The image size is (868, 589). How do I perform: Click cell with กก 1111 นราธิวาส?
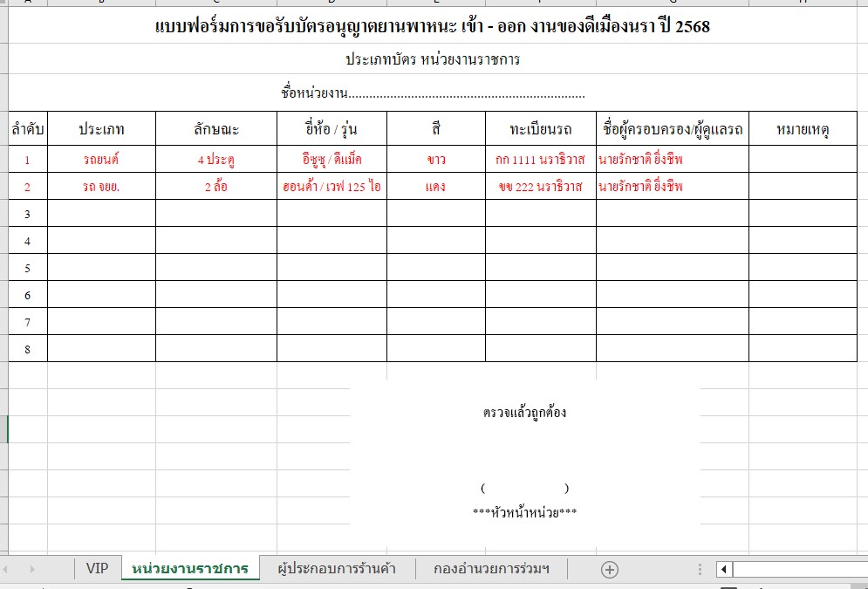coord(540,160)
